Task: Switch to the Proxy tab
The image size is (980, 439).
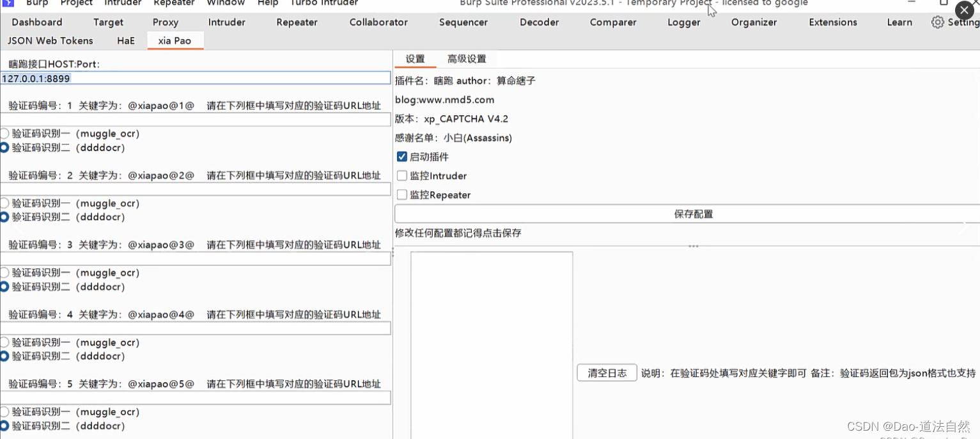Action: [x=166, y=22]
